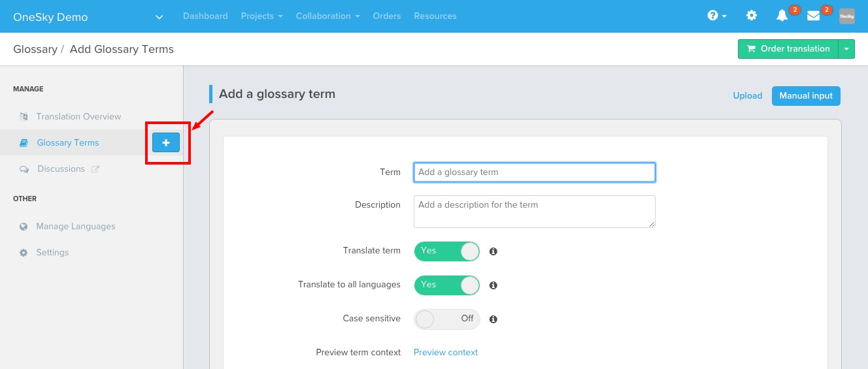Click the Manual input button
This screenshot has height=369, width=868.
click(806, 95)
